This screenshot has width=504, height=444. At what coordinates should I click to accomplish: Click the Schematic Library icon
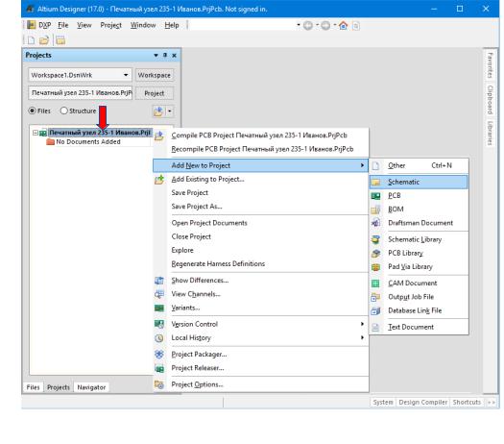pyautogui.click(x=375, y=239)
